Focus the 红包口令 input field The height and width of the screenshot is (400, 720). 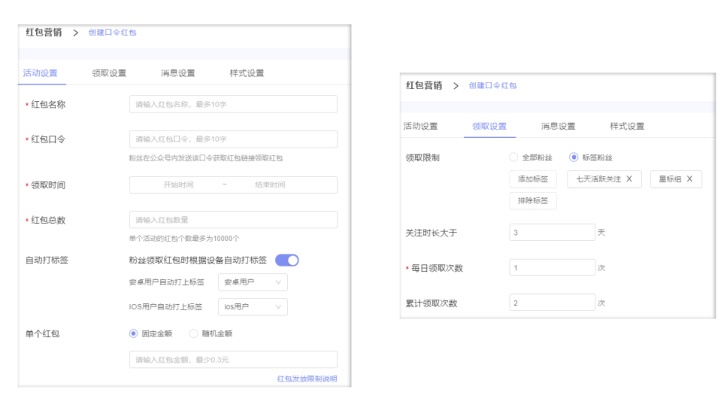click(233, 139)
